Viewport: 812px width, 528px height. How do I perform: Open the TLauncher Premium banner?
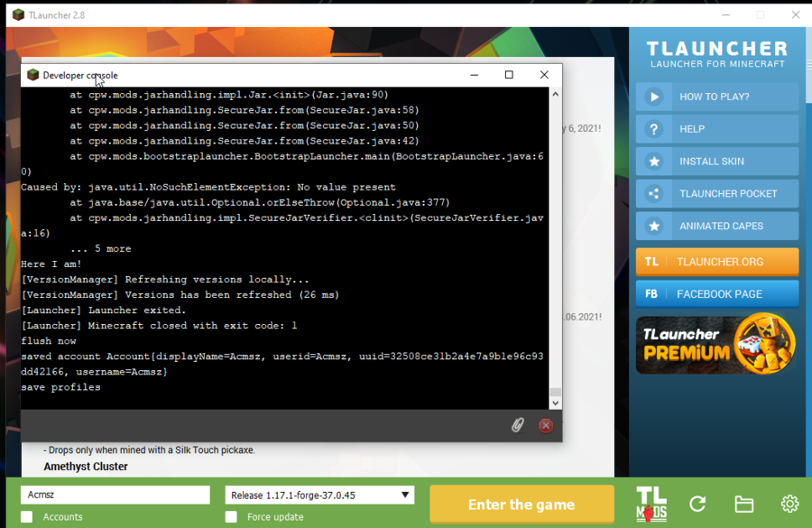pos(717,344)
